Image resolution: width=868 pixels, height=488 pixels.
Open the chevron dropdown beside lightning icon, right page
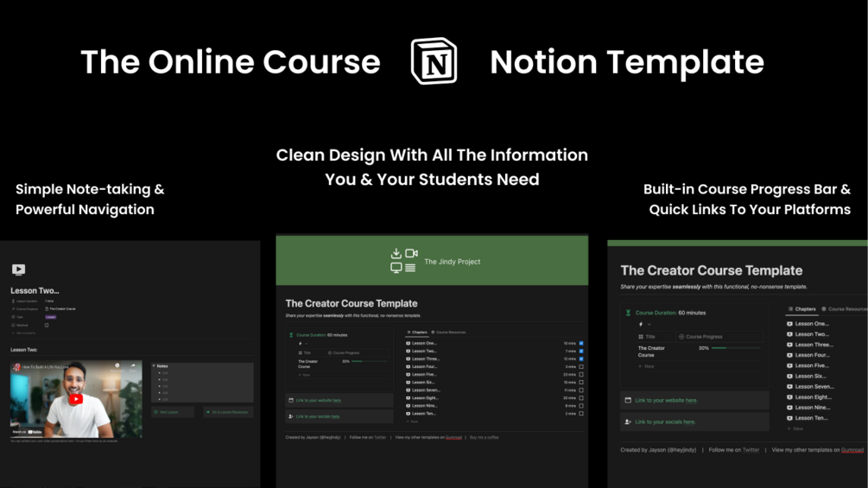tap(649, 324)
